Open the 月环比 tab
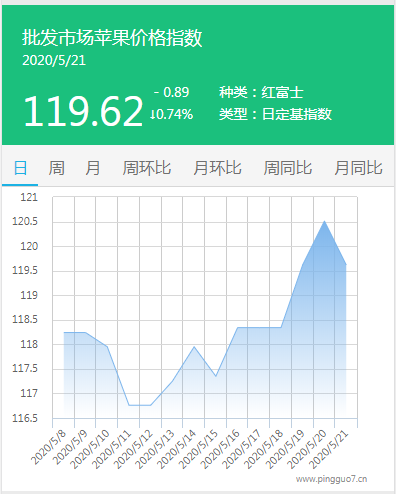Viewport: 396px width, 494px height. tap(217, 168)
